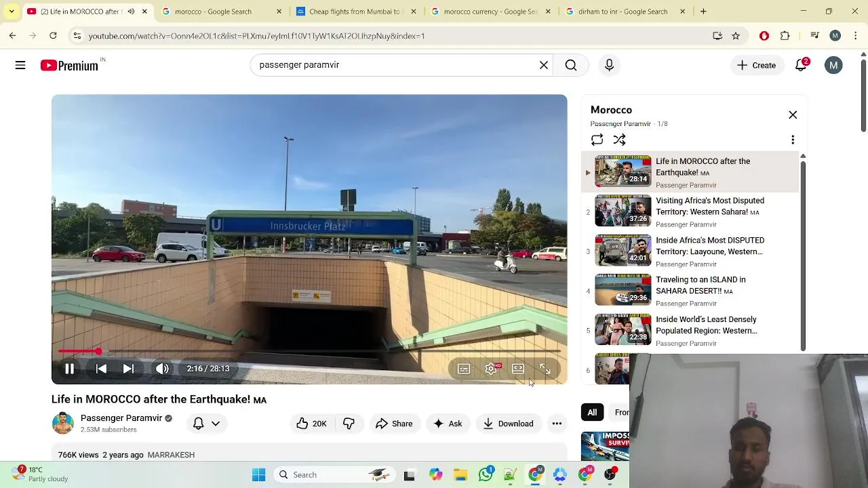The height and width of the screenshot is (488, 868).
Task: Pause the video
Action: point(69,369)
